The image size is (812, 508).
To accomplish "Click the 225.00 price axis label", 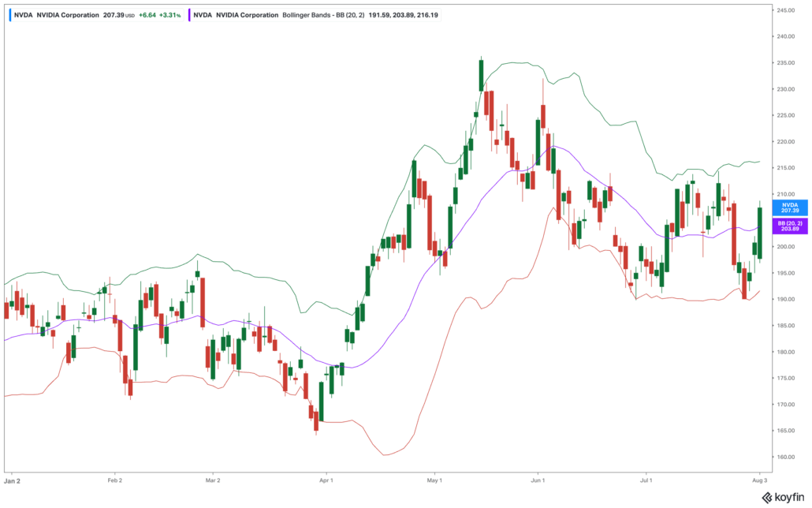I will point(785,115).
